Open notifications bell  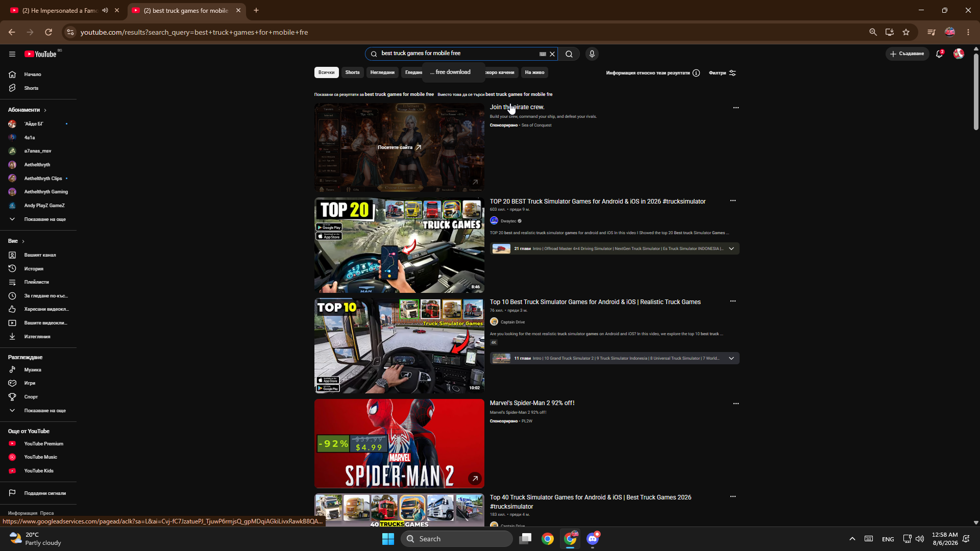[x=939, y=54]
